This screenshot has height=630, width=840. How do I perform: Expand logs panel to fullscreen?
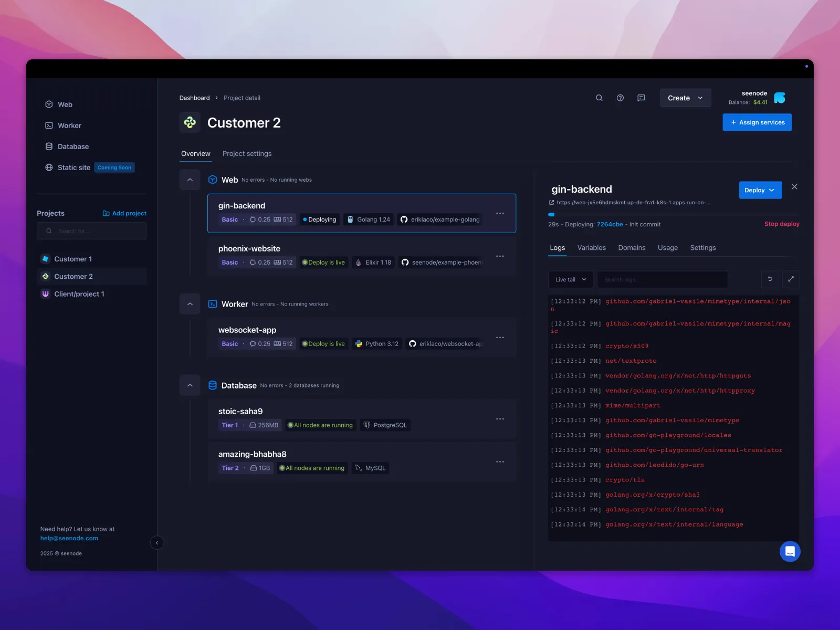click(x=791, y=279)
